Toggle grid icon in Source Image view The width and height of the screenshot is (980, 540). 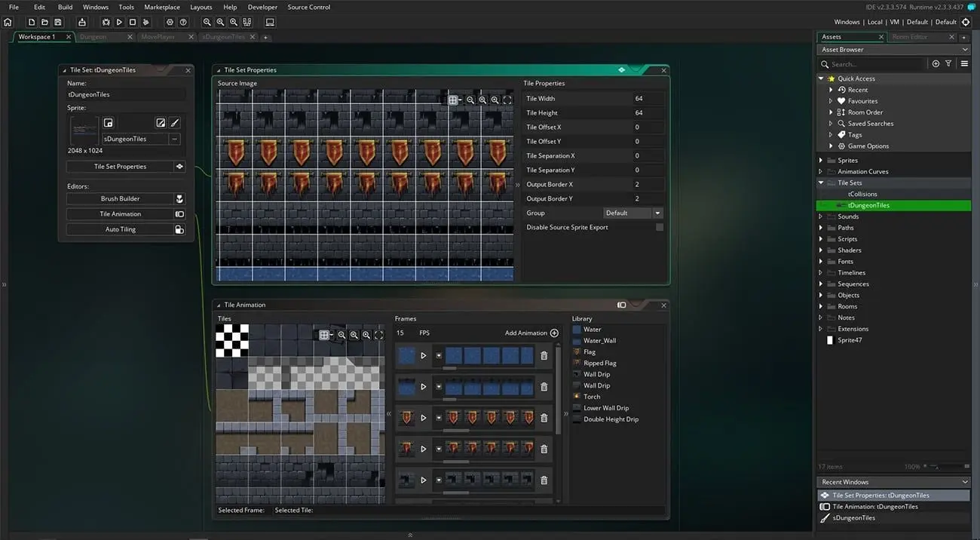(452, 100)
